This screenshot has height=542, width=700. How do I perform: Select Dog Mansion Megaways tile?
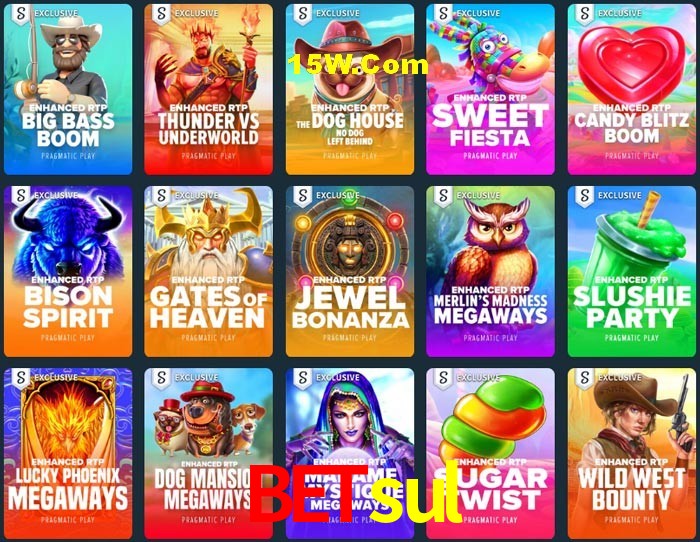[x=208, y=454]
